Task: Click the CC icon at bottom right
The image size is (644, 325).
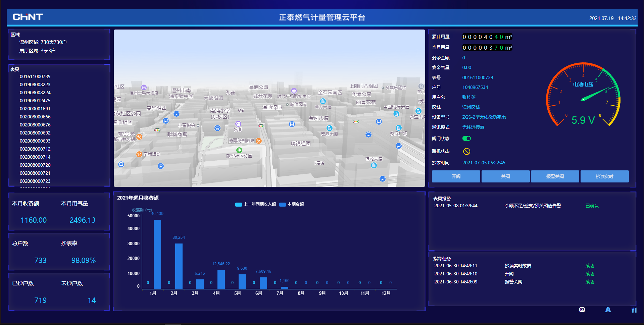Action: [x=582, y=310]
